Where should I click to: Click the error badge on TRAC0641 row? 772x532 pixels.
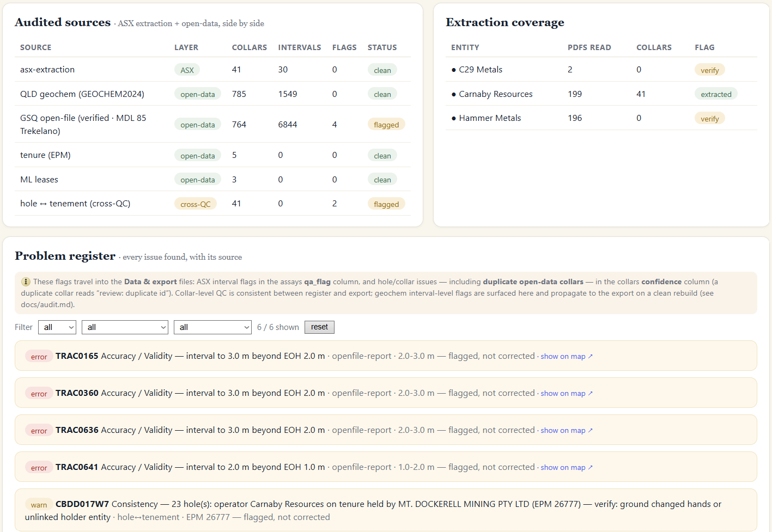[39, 468]
